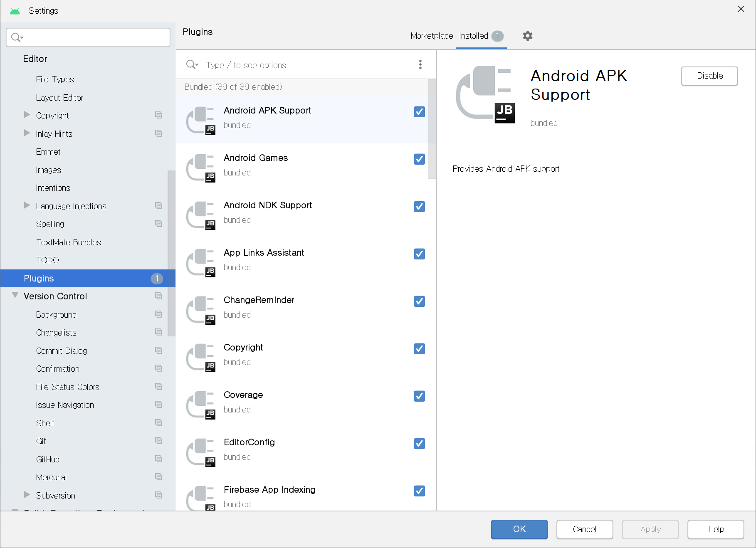Image resolution: width=756 pixels, height=548 pixels.
Task: Expand the Copyright settings node
Action: (27, 115)
